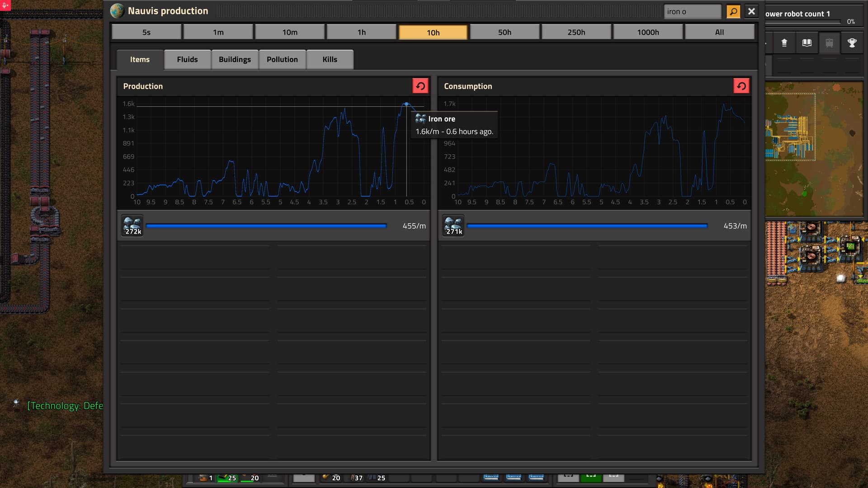The height and width of the screenshot is (488, 868).
Task: Click the iron ore icon in Production list
Action: coord(132,225)
